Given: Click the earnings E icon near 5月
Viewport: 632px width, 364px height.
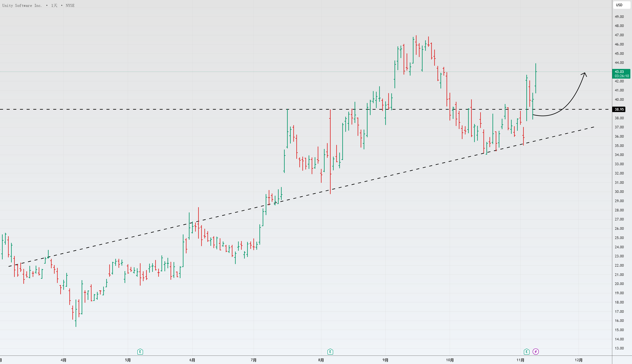Looking at the screenshot, I should [x=141, y=352].
